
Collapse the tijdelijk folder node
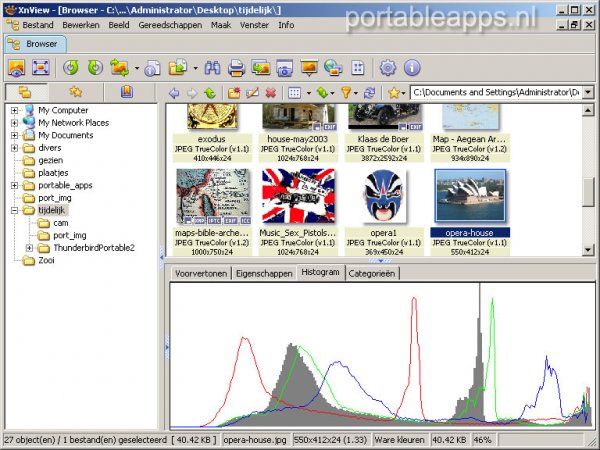pos(15,211)
